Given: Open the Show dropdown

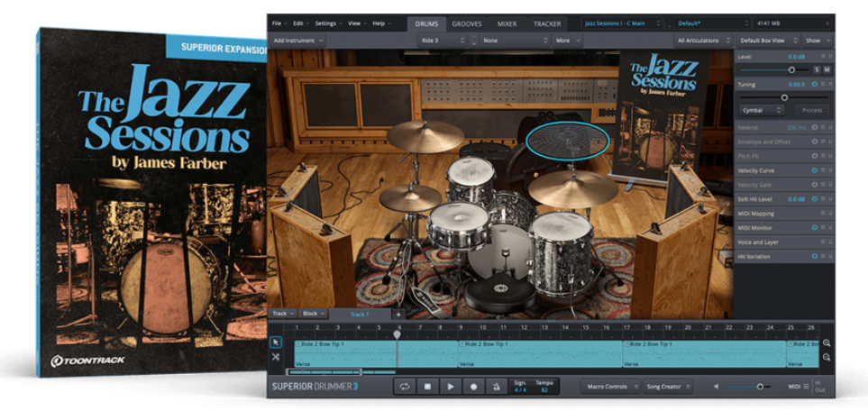Looking at the screenshot, I should pyautogui.click(x=818, y=41).
